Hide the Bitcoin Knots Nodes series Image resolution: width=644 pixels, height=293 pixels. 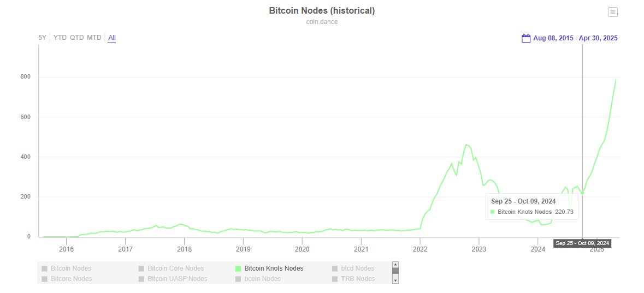274,268
